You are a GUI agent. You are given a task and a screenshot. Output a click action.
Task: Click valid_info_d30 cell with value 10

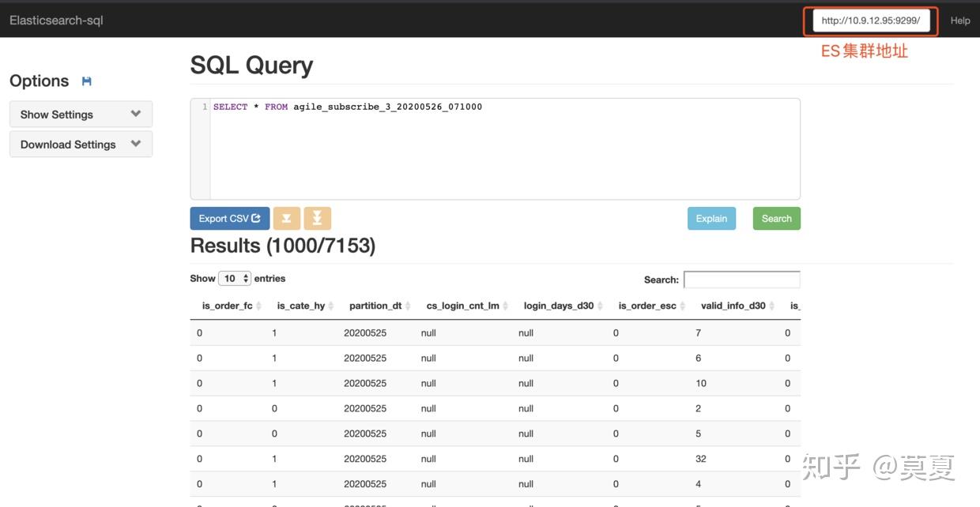[x=701, y=383]
